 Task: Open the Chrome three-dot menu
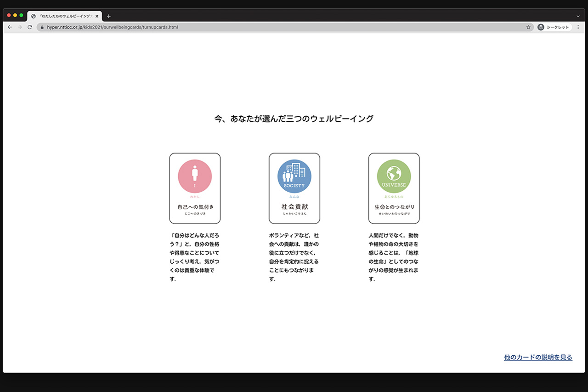click(x=578, y=27)
